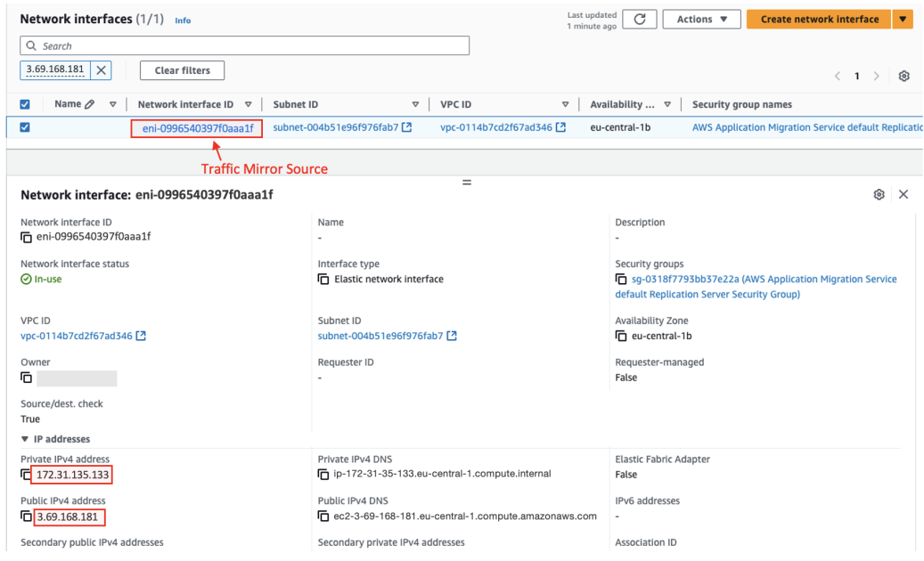Screen dimensions: 924x561
Task: Copy the Owner account value
Action: (x=26, y=378)
